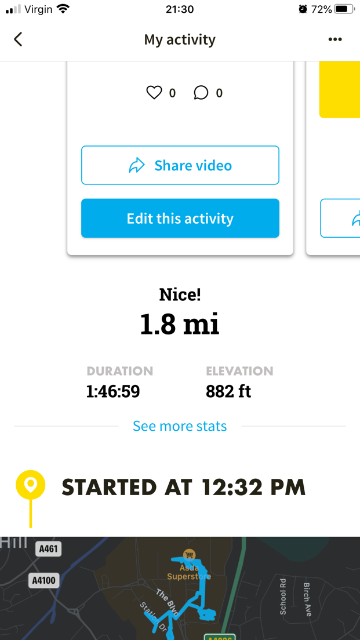
Task: Tap the A461 road label on map
Action: click(48, 549)
